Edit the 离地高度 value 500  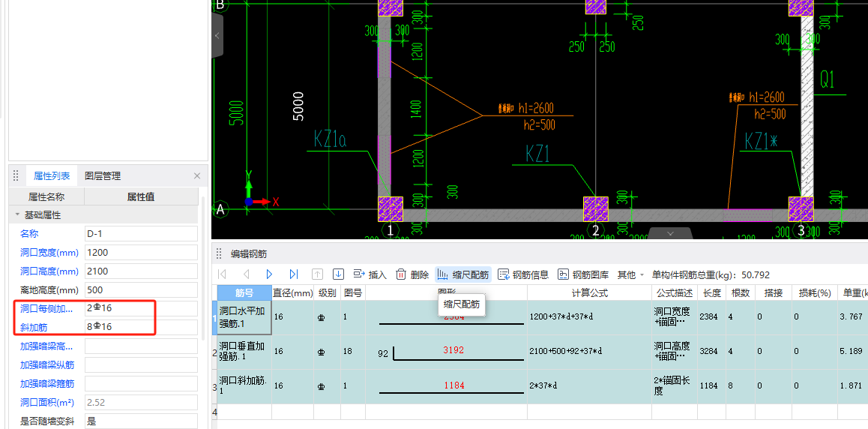[x=141, y=290]
